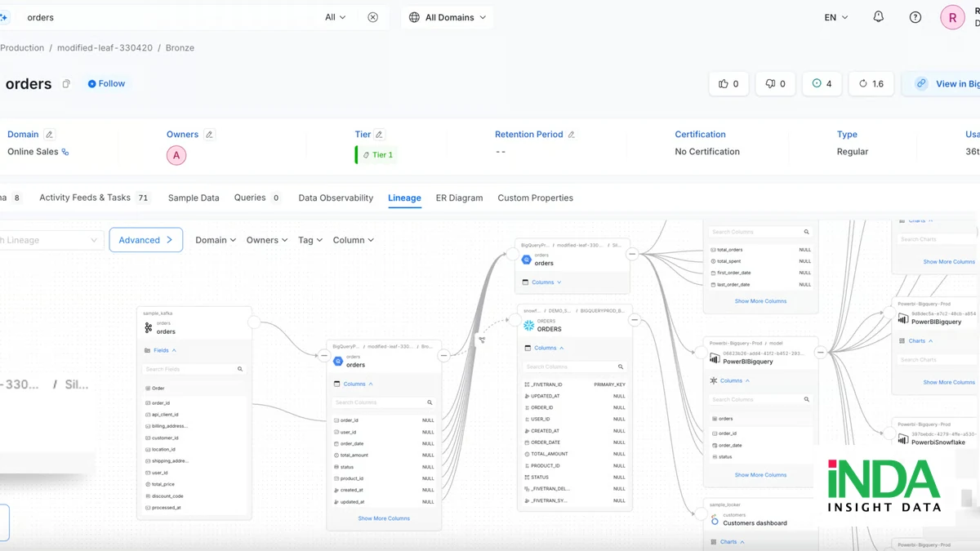Open the user profile avatar R
Screen dimensions: 980x551
click(x=952, y=17)
